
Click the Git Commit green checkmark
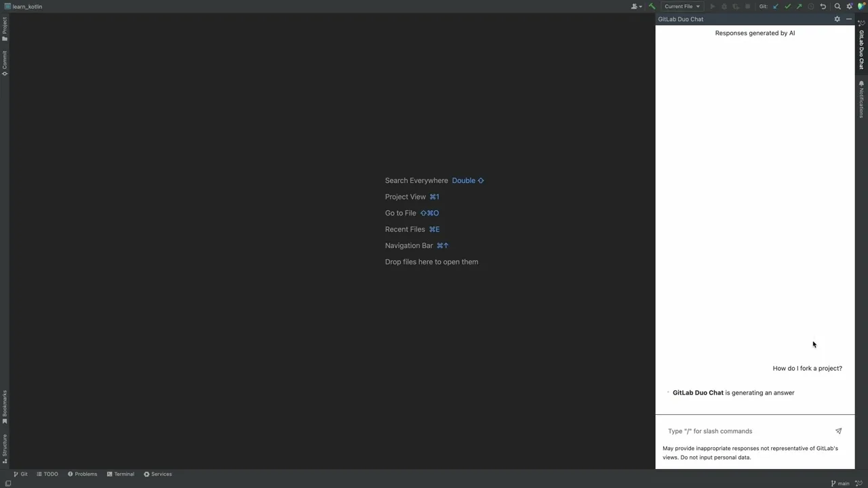pos(787,6)
